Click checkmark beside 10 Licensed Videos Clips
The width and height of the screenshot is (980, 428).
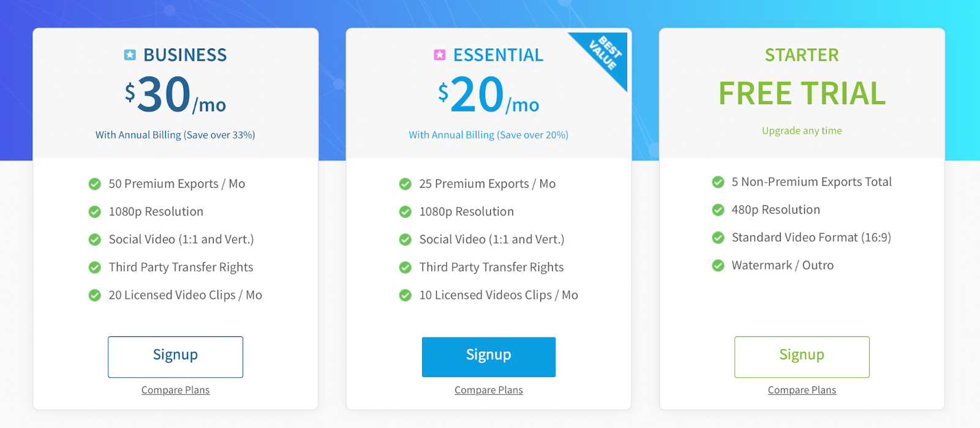(405, 295)
